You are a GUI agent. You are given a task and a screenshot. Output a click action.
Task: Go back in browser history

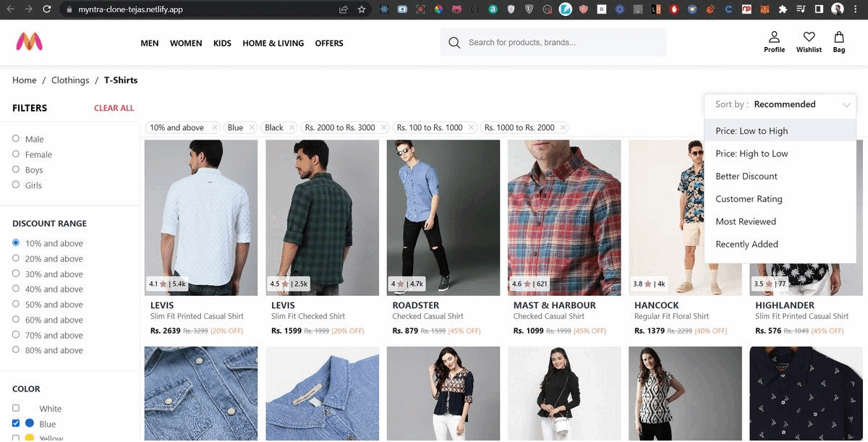(x=10, y=9)
